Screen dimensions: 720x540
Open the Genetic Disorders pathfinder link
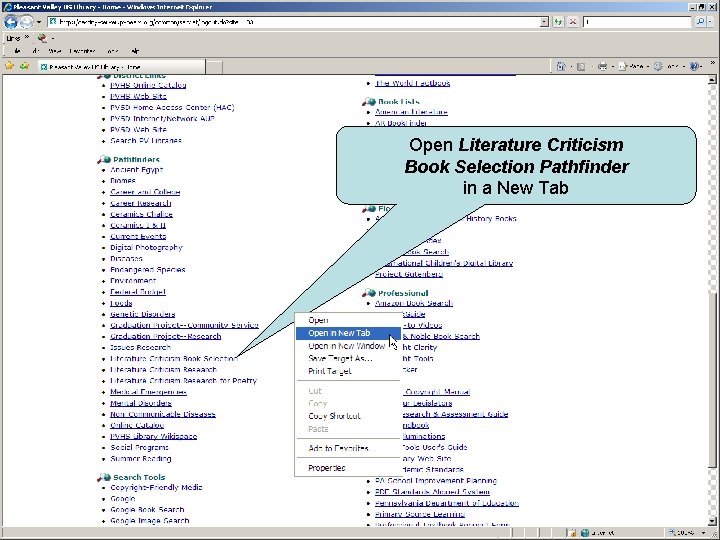coord(142,314)
